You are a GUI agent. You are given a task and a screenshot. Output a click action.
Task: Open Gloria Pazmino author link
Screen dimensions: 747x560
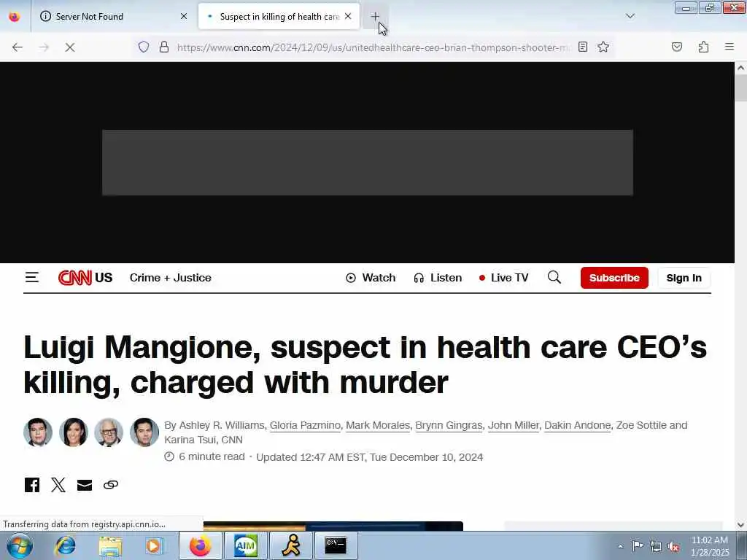305,425
